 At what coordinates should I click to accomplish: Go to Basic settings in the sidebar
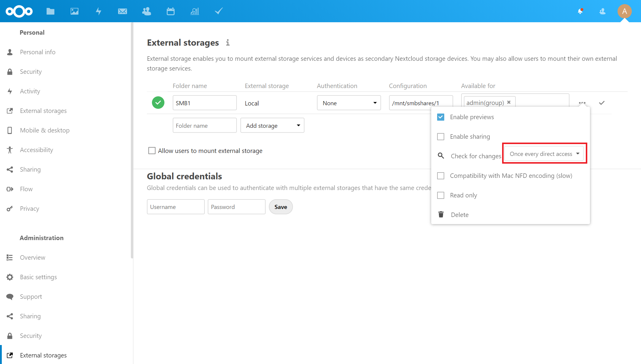click(38, 277)
